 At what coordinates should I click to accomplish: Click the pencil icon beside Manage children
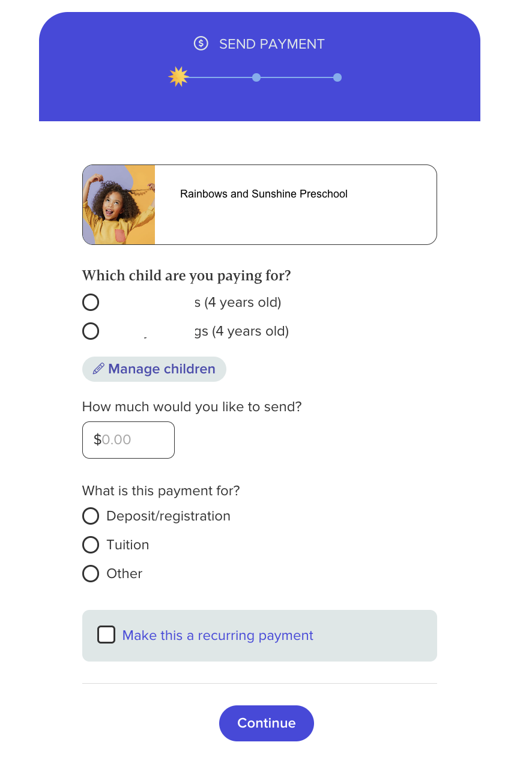[x=98, y=369]
